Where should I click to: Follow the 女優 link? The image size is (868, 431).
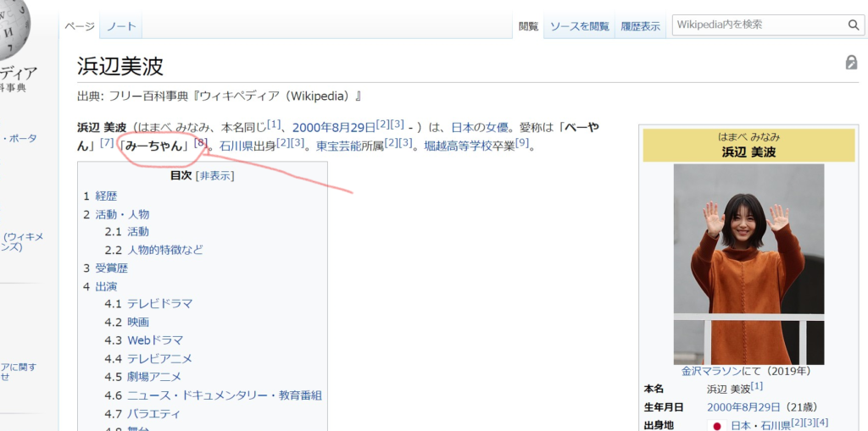point(497,128)
